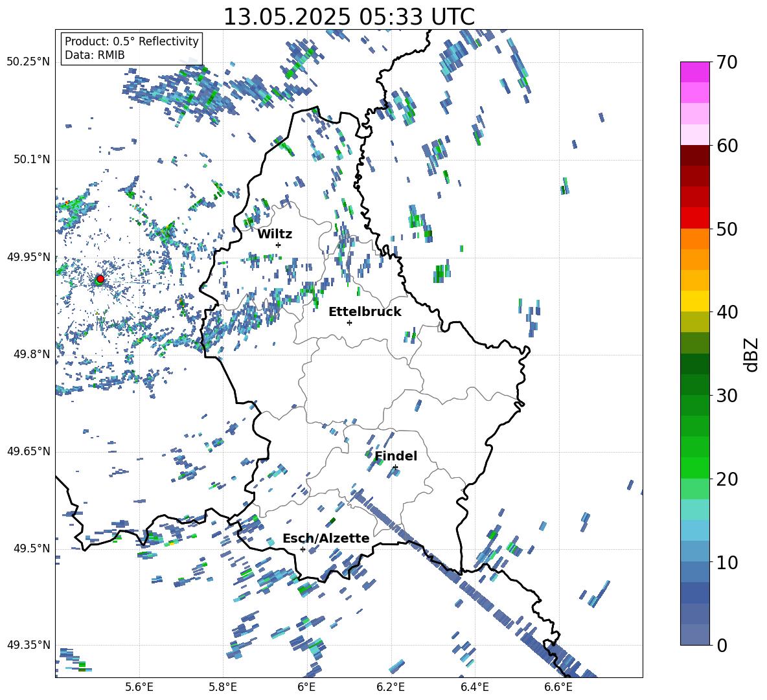This screenshot has height=700, width=767.
Task: Select the Wiltz city label
Action: coord(275,234)
